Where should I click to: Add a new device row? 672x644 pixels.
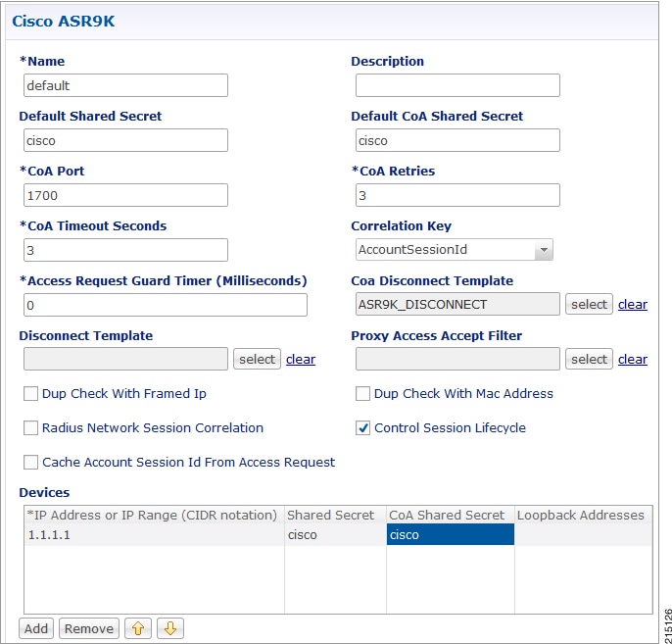pos(36,628)
